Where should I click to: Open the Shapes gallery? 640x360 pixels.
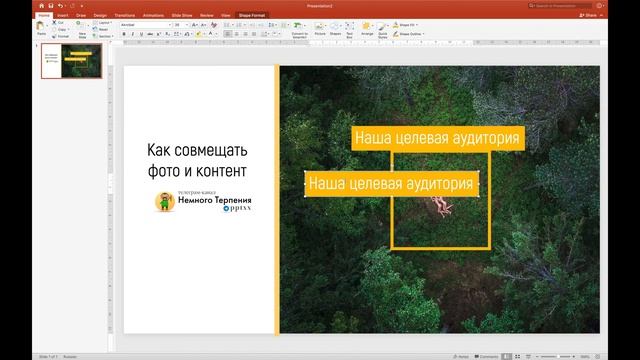(x=335, y=29)
